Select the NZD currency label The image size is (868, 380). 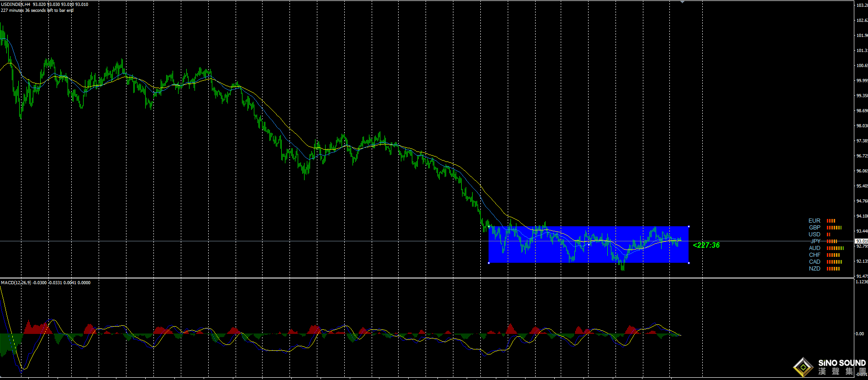coord(815,269)
